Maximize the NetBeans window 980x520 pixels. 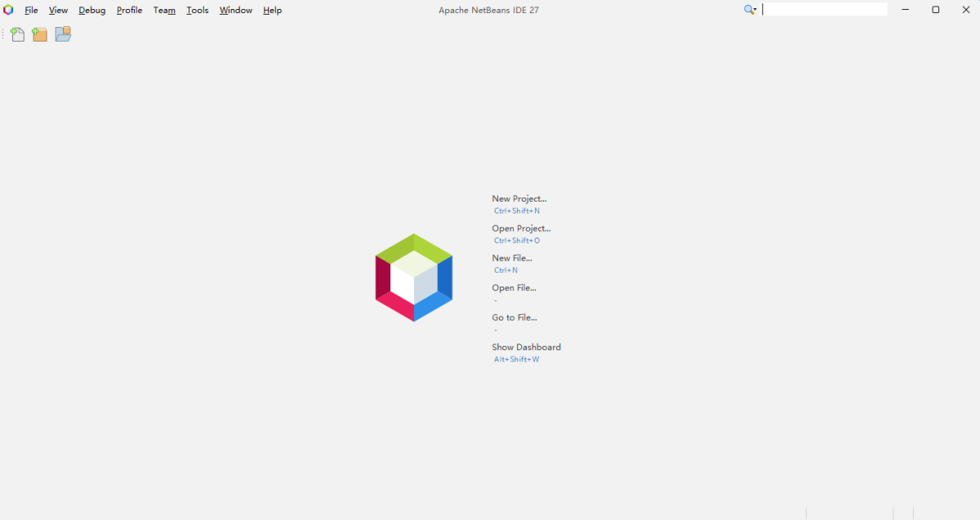point(935,10)
